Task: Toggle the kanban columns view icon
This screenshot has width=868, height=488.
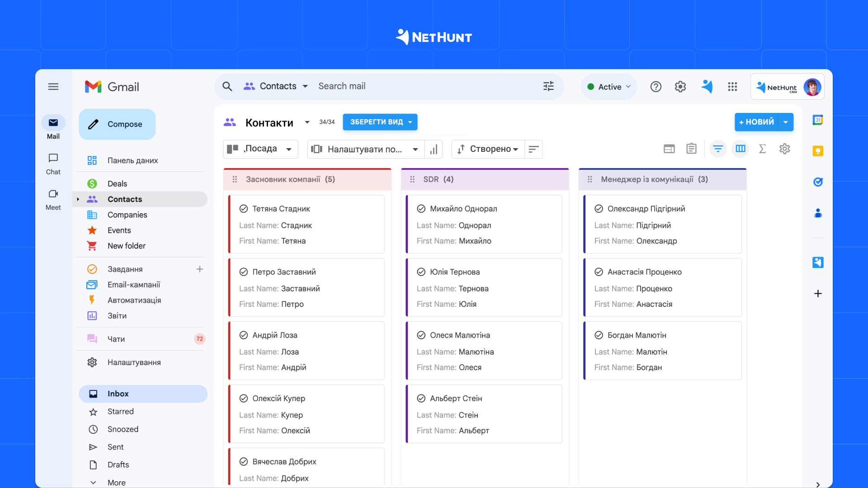Action: [x=740, y=149]
